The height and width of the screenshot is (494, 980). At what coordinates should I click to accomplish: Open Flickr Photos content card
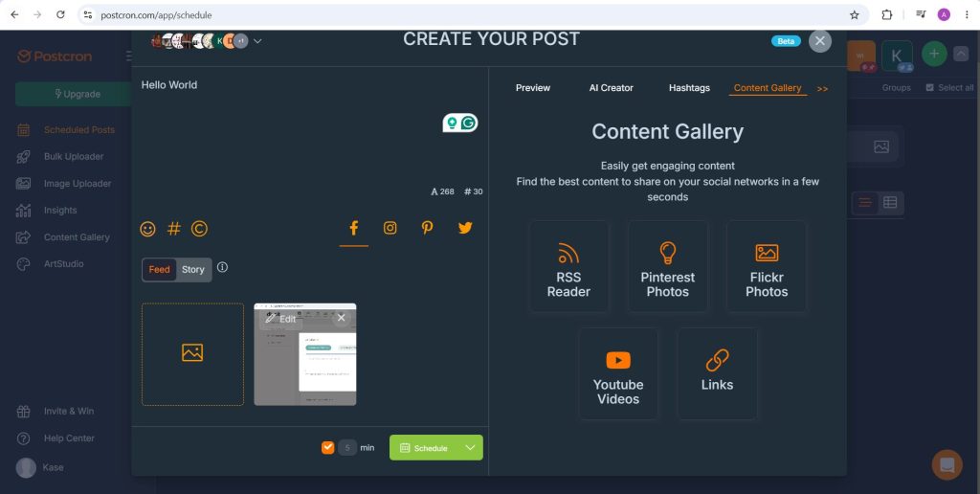tap(767, 266)
